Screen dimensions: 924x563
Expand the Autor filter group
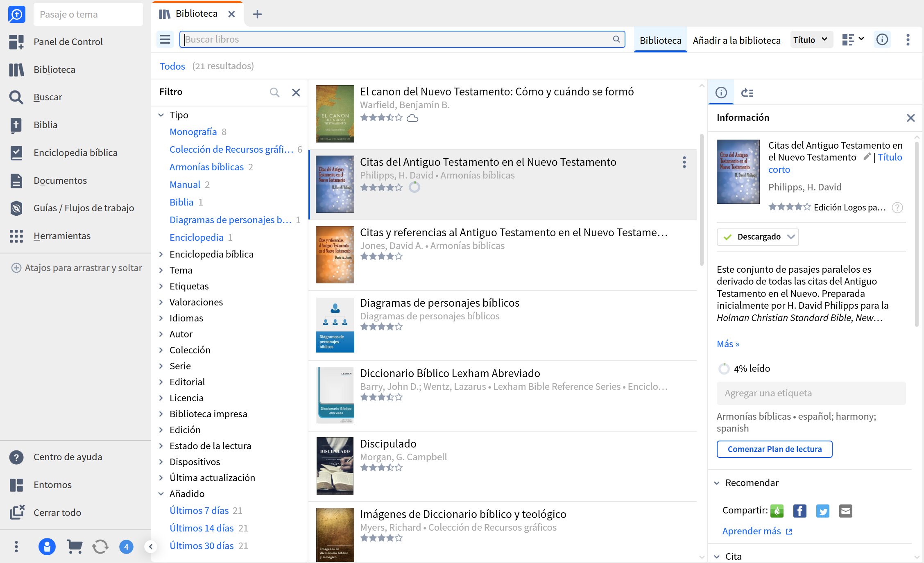(x=161, y=334)
